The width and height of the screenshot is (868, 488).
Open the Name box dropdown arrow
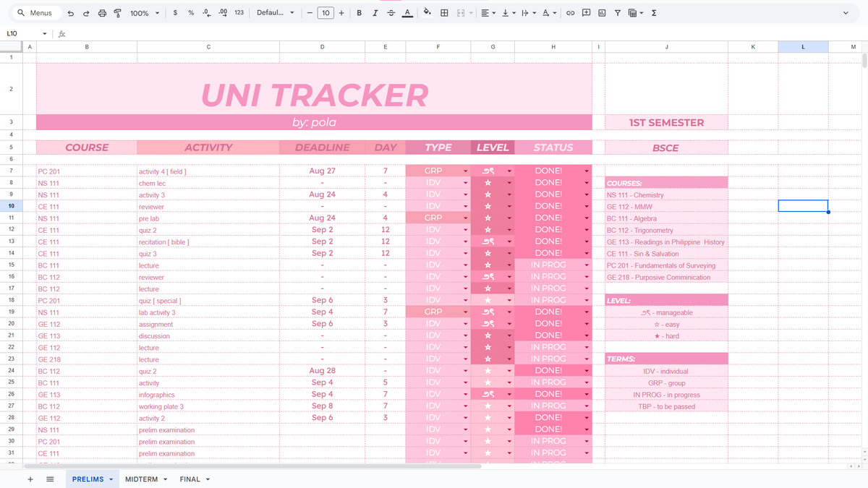pyautogui.click(x=45, y=33)
